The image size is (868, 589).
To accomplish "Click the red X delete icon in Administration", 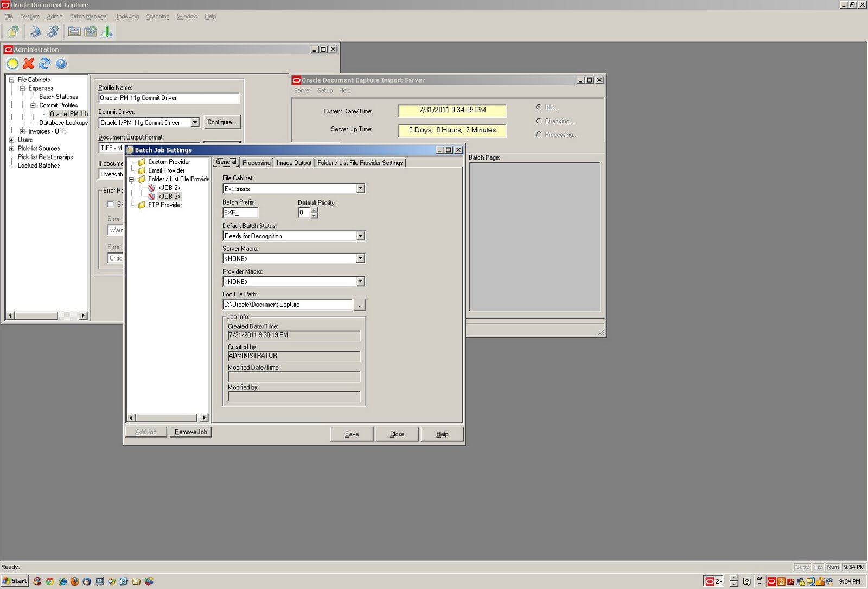I will coord(28,64).
